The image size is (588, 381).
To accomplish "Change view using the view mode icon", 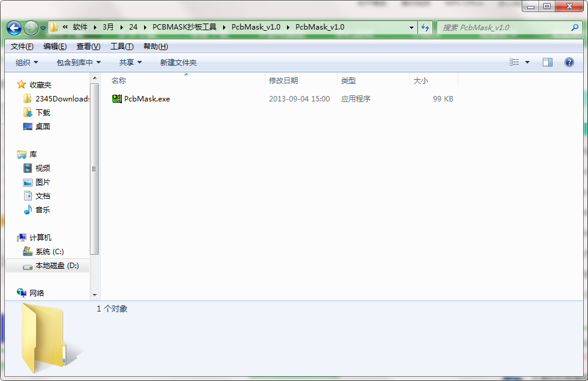I will tap(514, 62).
